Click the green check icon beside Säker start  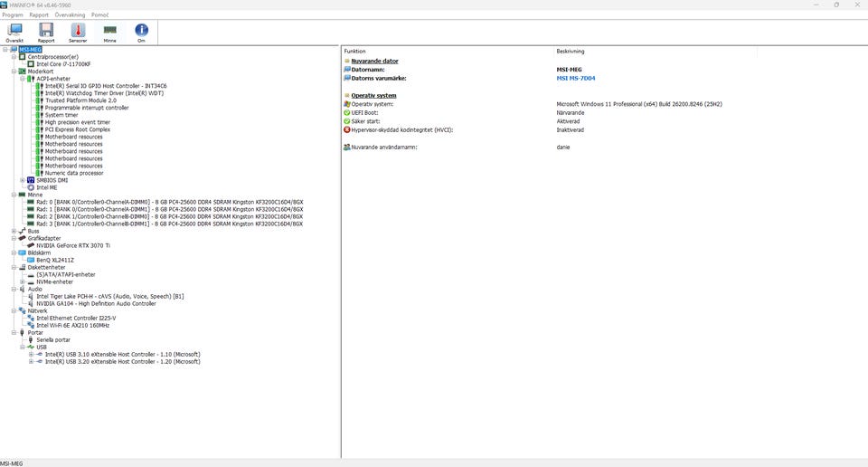pyautogui.click(x=347, y=120)
